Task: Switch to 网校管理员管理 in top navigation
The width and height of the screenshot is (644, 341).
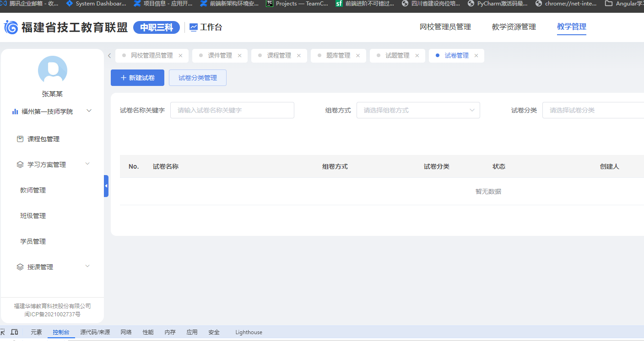Action: tap(445, 27)
